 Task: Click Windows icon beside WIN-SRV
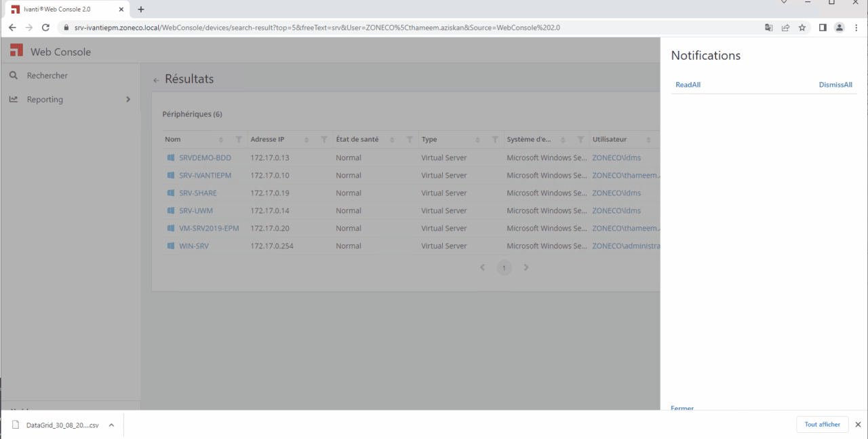click(171, 246)
